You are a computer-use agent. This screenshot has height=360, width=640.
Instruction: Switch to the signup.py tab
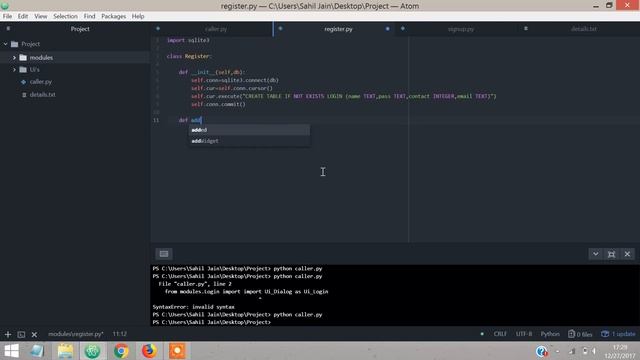461,29
